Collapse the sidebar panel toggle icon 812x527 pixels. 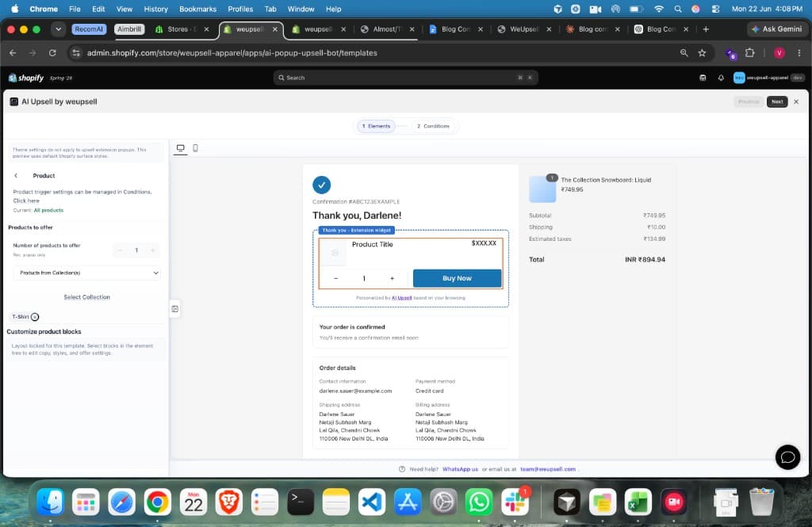click(x=175, y=309)
